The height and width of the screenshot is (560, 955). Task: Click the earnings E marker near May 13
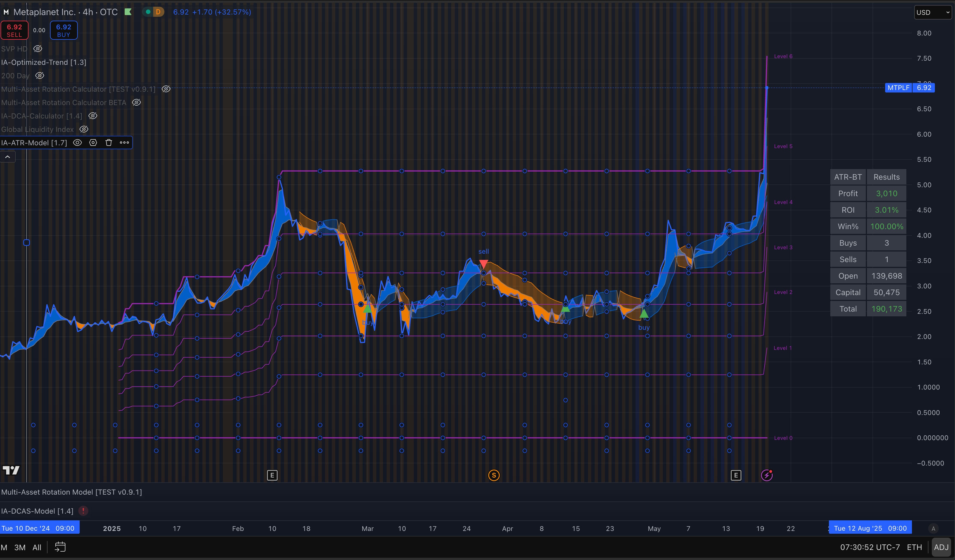pyautogui.click(x=736, y=475)
